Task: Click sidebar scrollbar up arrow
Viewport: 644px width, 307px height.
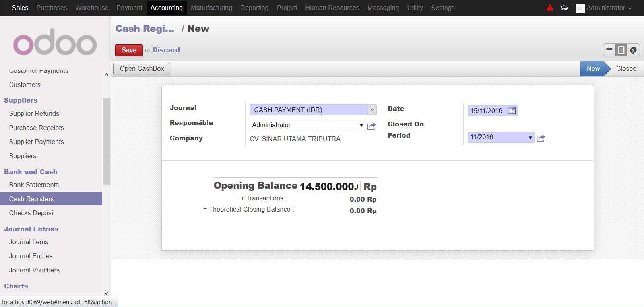Action: click(106, 75)
